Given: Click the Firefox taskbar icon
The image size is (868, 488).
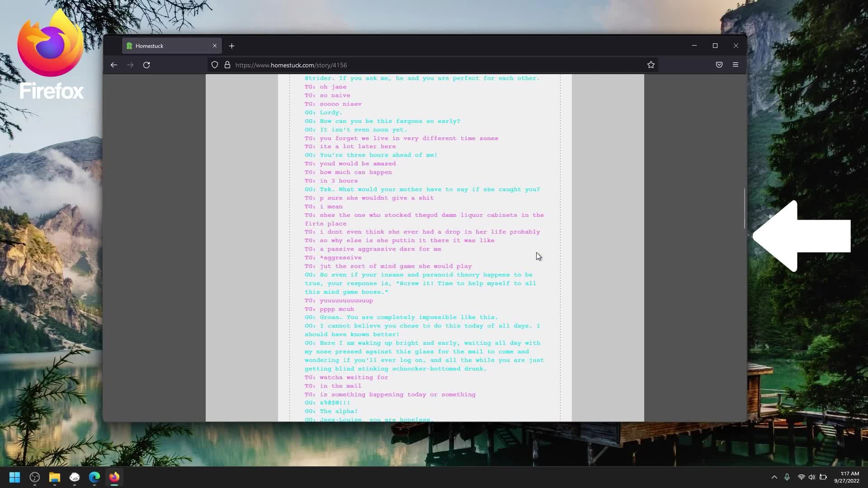Looking at the screenshot, I should tap(114, 477).
